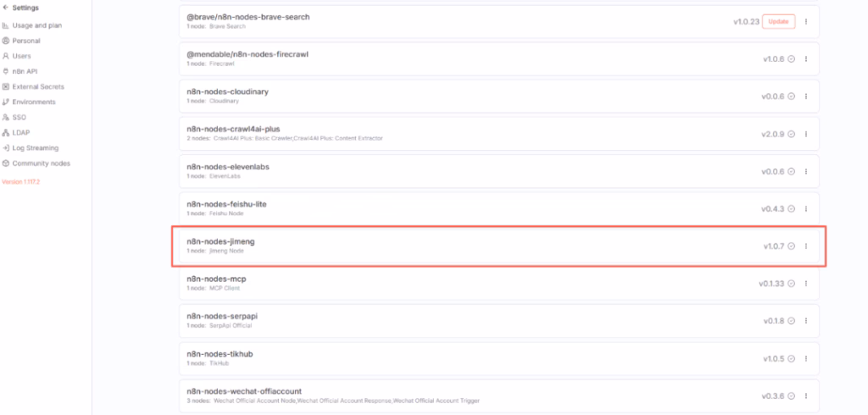Viewport: 868px width, 415px height.
Task: Open Usage and plan settings
Action: [36, 25]
